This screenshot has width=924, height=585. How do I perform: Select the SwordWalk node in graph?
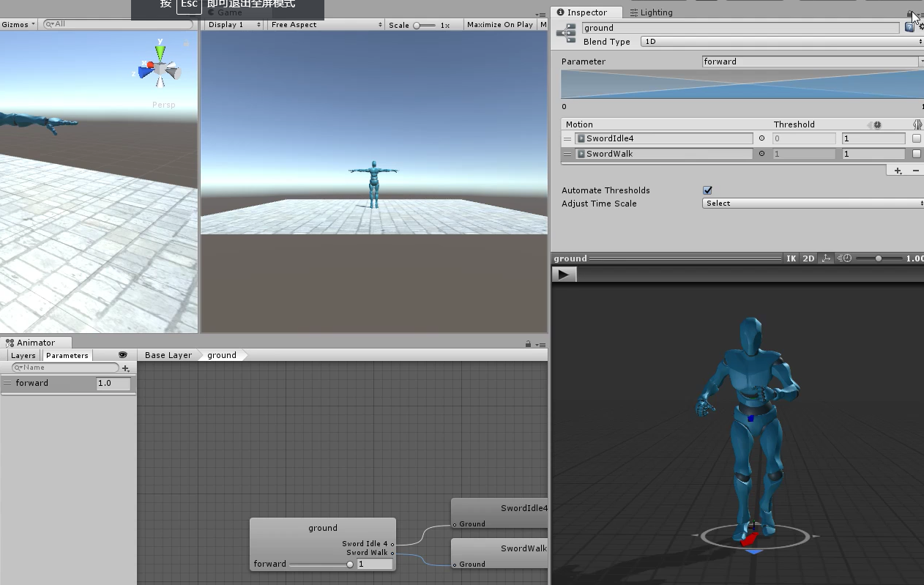click(499, 553)
